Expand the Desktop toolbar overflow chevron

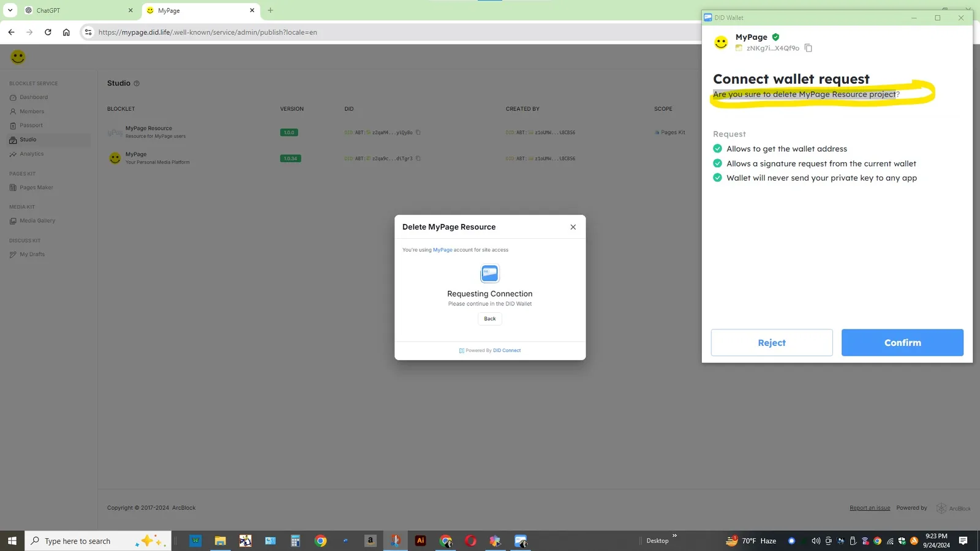(674, 536)
